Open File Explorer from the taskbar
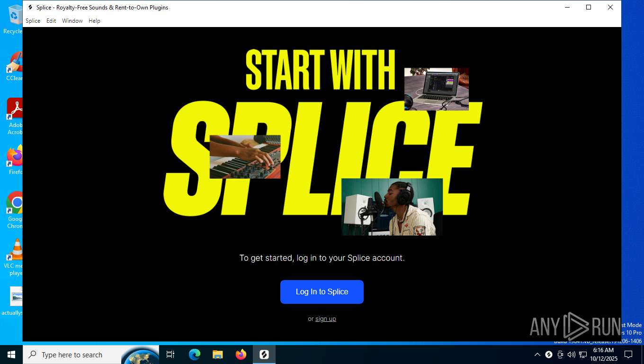The width and height of the screenshot is (644, 364). pos(218,355)
